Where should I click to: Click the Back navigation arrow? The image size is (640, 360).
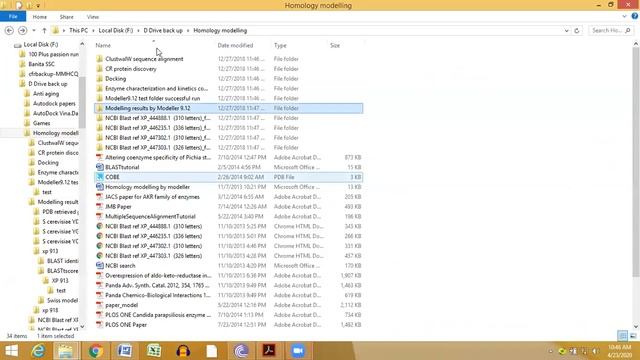[x=9, y=31]
